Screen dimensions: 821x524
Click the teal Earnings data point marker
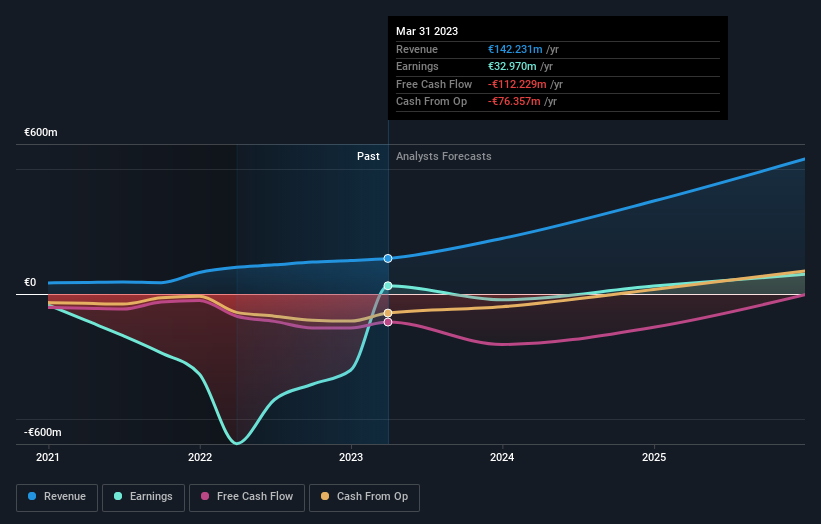click(x=388, y=286)
